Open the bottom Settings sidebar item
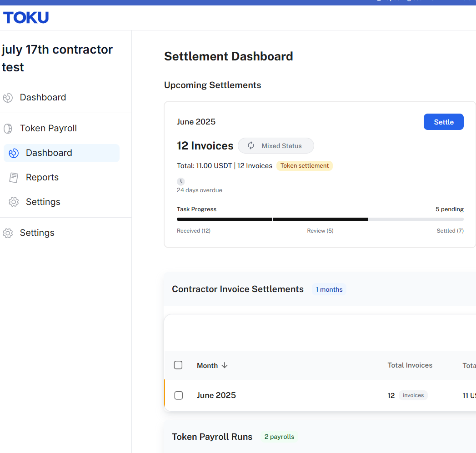Image resolution: width=476 pixels, height=453 pixels. click(x=37, y=233)
